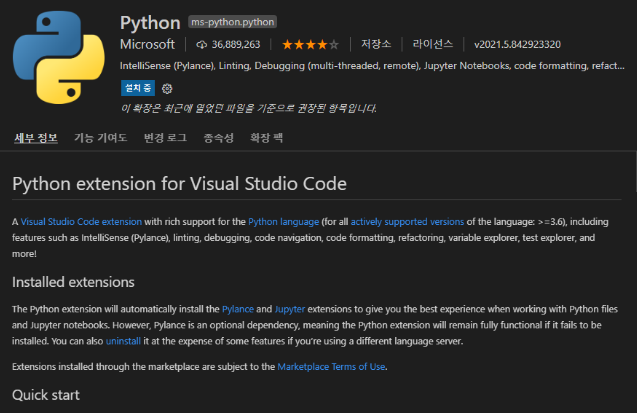This screenshot has height=413, width=637.
Task: Click the 설치 중 install button
Action: pyautogui.click(x=138, y=88)
